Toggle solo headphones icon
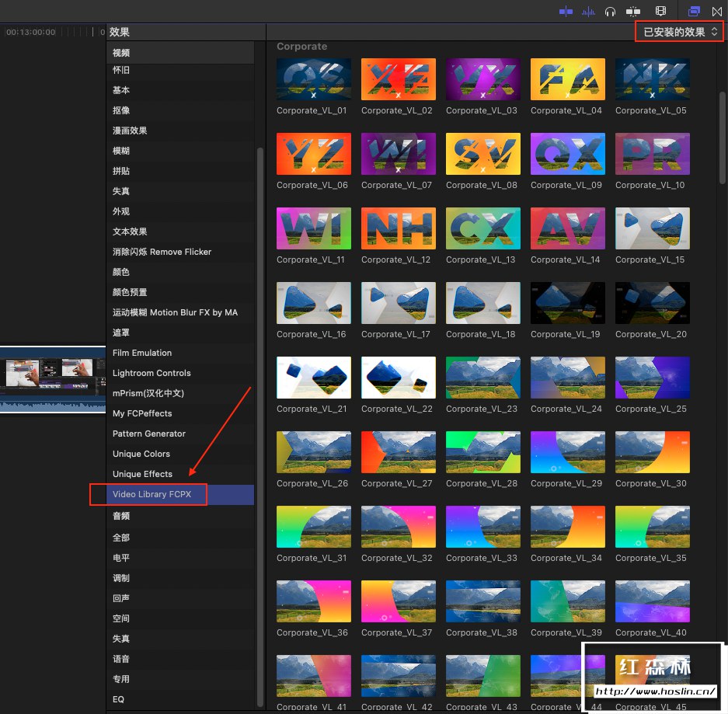 point(610,12)
